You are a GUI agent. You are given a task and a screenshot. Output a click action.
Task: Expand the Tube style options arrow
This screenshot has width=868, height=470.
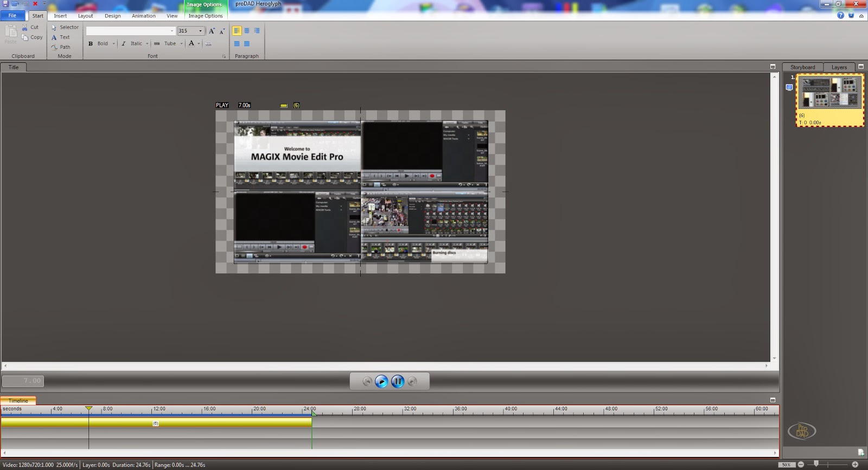pos(181,43)
